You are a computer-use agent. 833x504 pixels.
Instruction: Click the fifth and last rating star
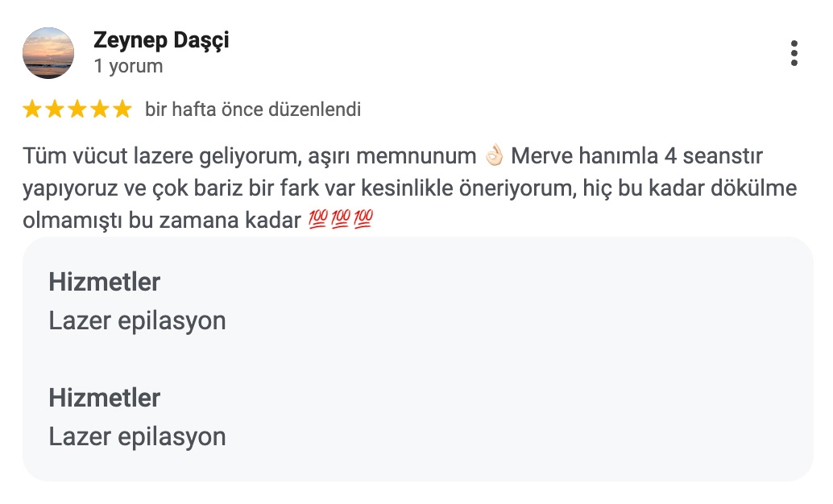122,109
